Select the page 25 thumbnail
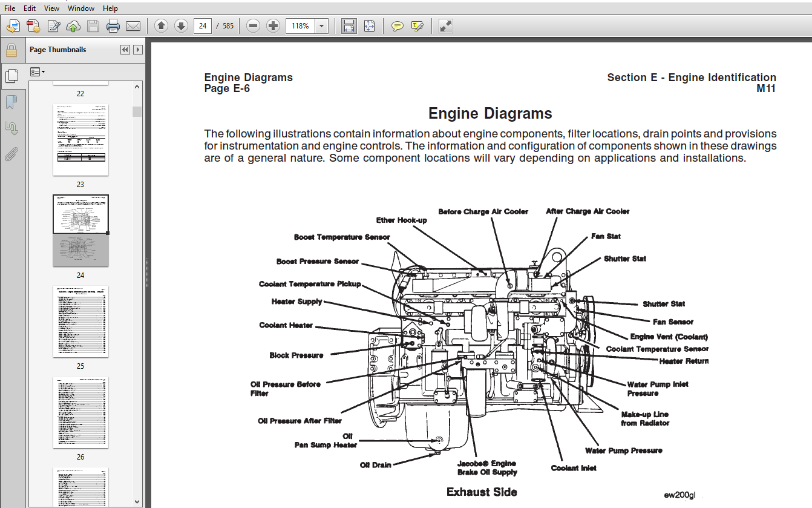The height and width of the screenshot is (508, 812). tap(80, 322)
